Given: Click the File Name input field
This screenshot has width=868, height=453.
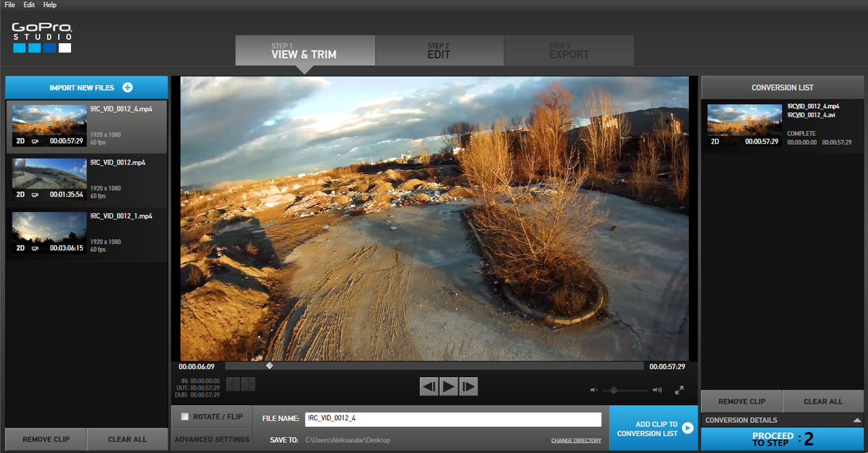Looking at the screenshot, I should coord(452,419).
